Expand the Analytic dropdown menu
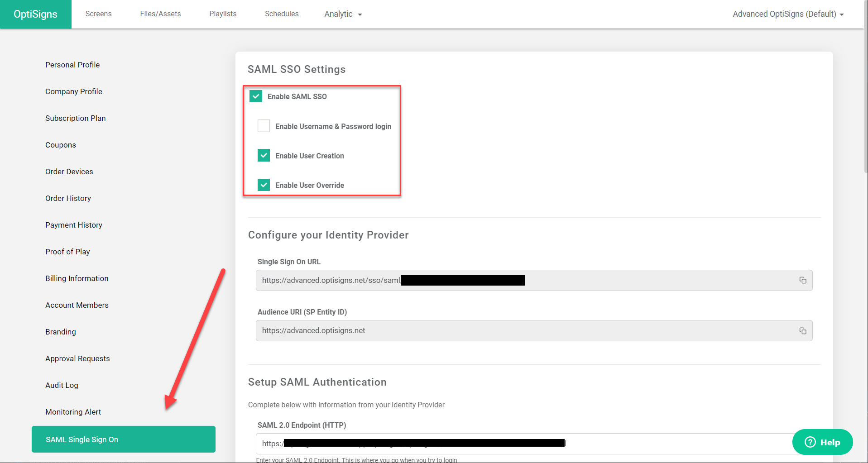The height and width of the screenshot is (463, 868). pos(343,14)
